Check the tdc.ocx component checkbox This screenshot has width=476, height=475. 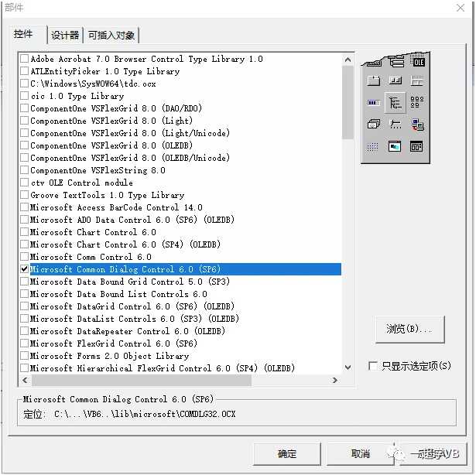click(x=24, y=84)
